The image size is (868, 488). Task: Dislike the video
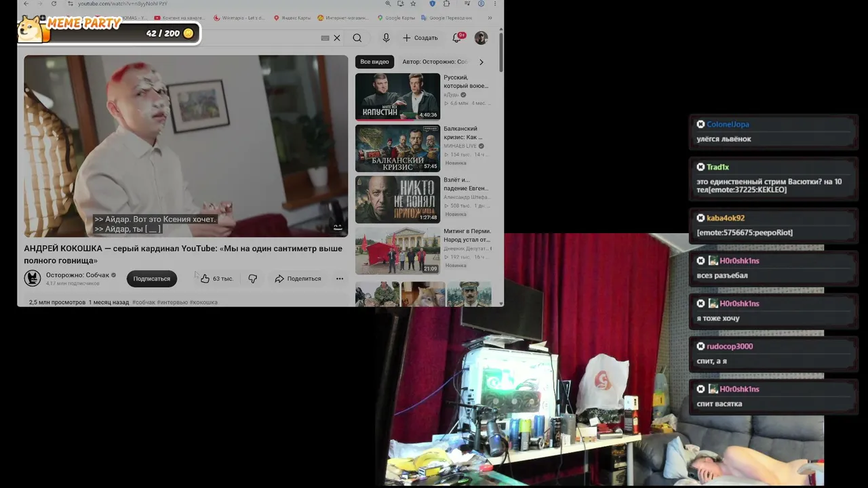tap(252, 279)
